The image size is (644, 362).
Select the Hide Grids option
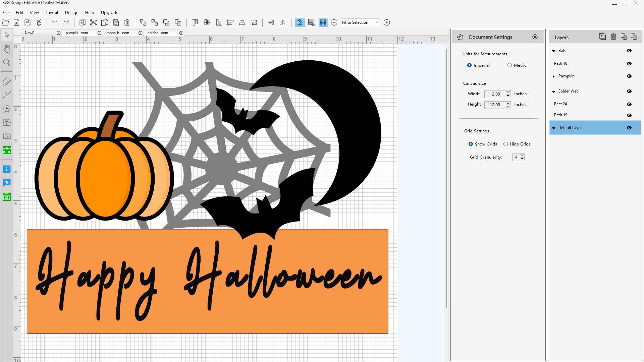point(505,144)
